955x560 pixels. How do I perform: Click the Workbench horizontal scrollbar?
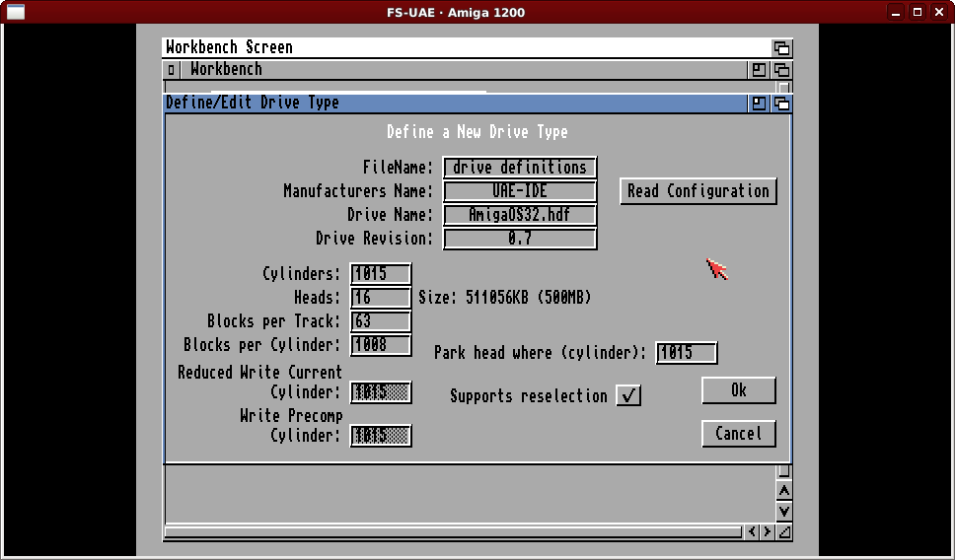click(453, 532)
